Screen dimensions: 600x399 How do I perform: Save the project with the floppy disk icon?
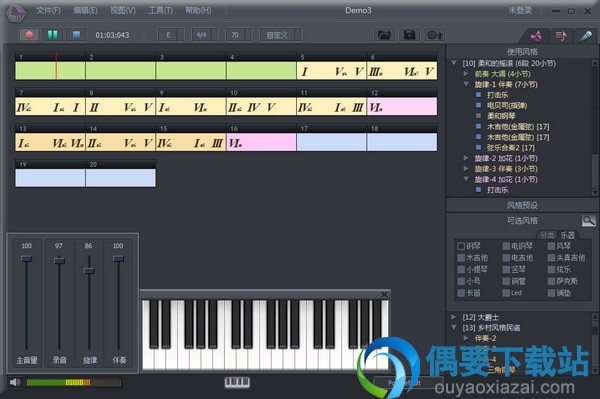(x=409, y=35)
